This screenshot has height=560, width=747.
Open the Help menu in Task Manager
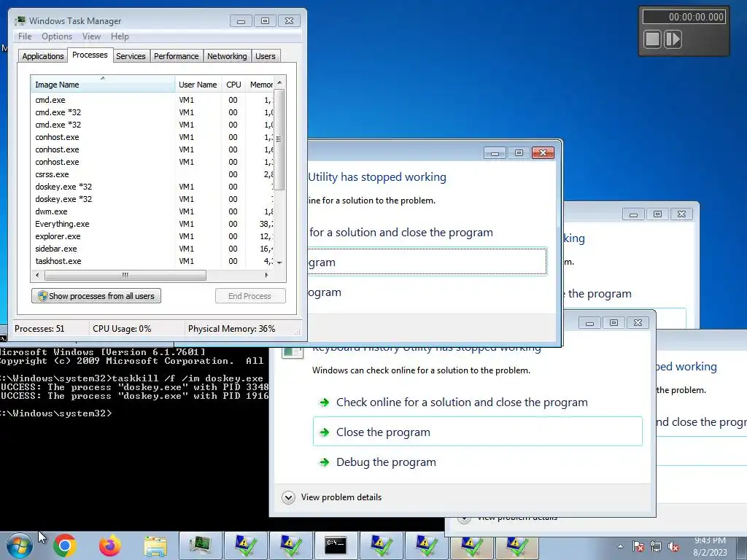click(120, 36)
